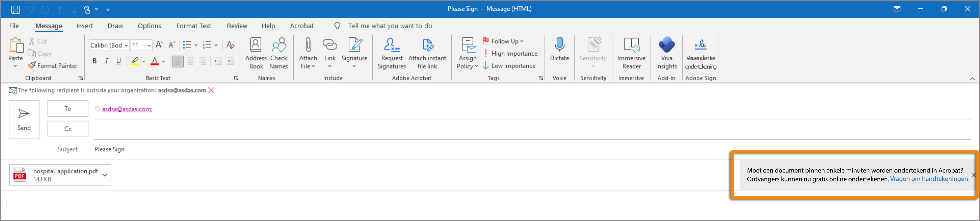980x221 pixels.
Task: Apply the red font color swatch
Action: (154, 61)
